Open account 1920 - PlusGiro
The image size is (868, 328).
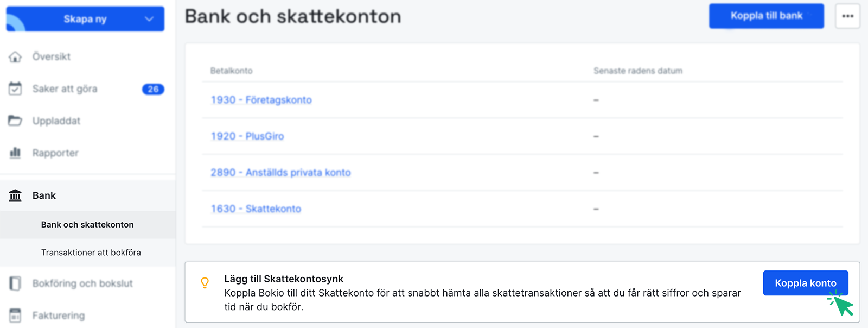click(x=247, y=136)
